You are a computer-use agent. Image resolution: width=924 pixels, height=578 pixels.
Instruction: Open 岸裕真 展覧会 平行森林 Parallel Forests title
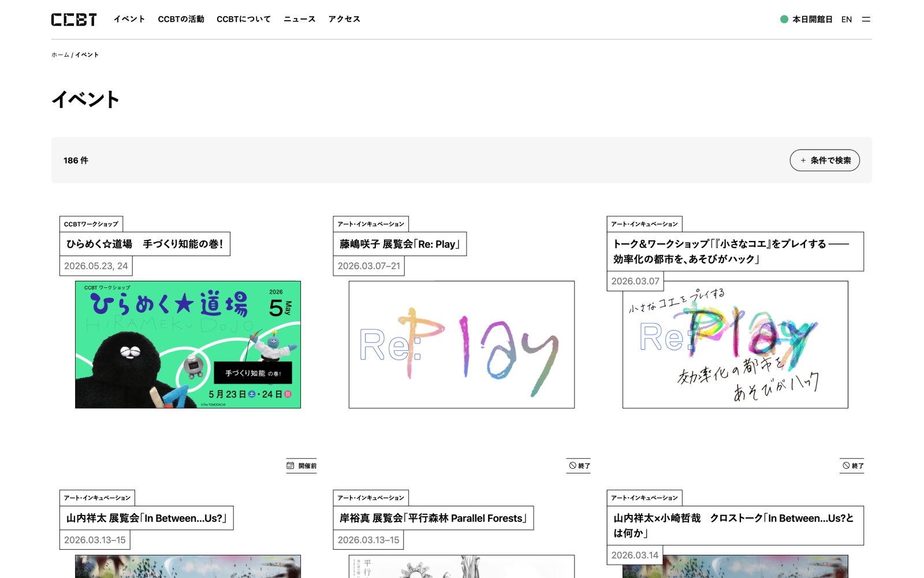[x=433, y=518]
